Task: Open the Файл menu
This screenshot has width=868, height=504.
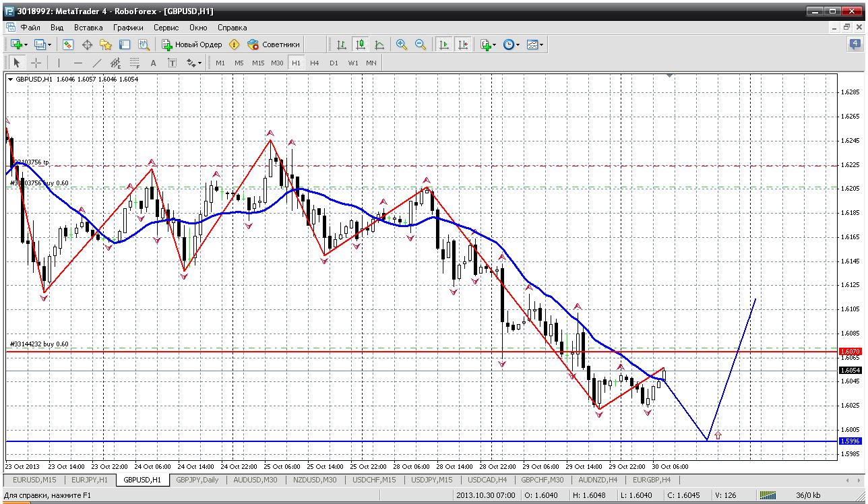Action: [x=30, y=28]
